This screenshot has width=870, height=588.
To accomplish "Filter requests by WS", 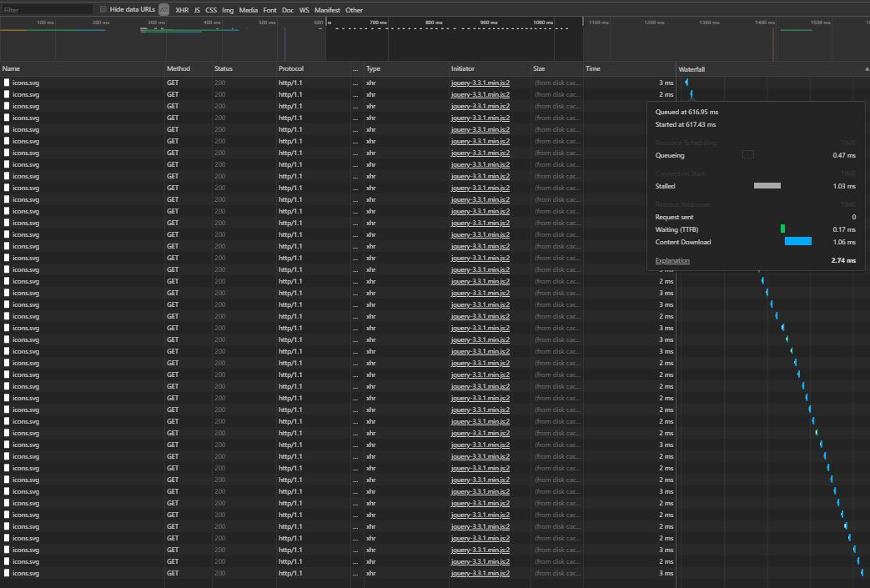I will point(304,10).
